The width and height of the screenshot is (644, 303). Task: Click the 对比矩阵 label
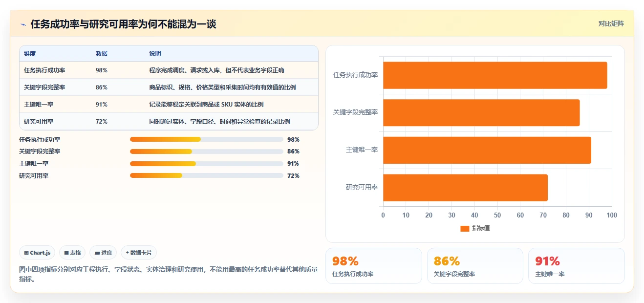[611, 23]
